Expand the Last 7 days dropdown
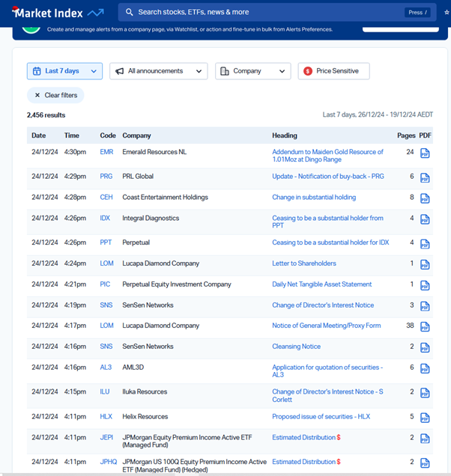This screenshot has height=476, width=451. (x=64, y=71)
